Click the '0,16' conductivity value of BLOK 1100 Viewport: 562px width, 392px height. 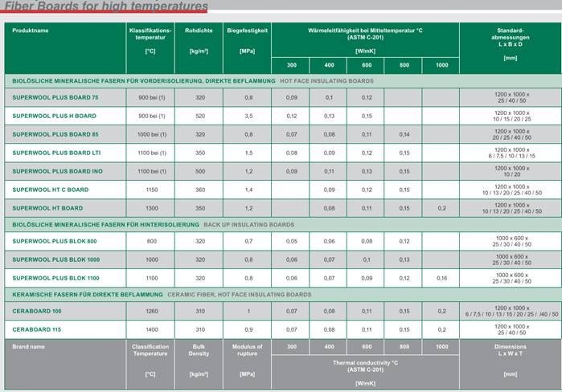pos(441,278)
